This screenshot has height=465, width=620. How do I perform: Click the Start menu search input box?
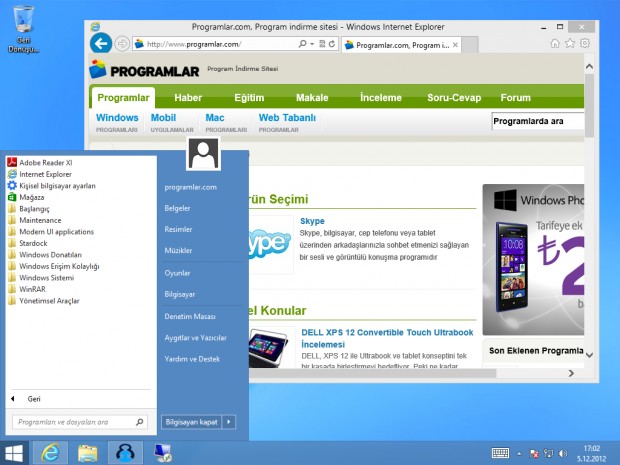(80, 422)
